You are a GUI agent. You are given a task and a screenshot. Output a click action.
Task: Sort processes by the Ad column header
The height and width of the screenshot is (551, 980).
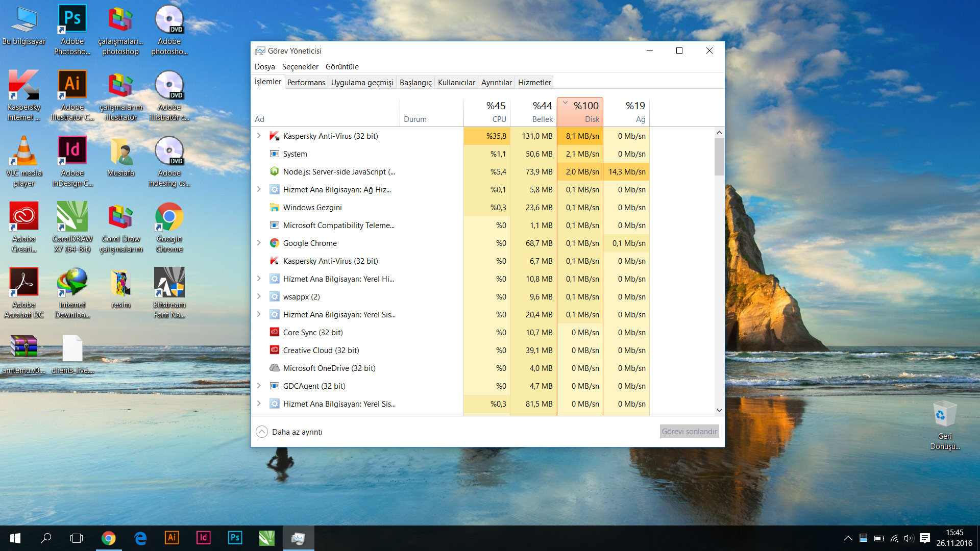point(326,112)
